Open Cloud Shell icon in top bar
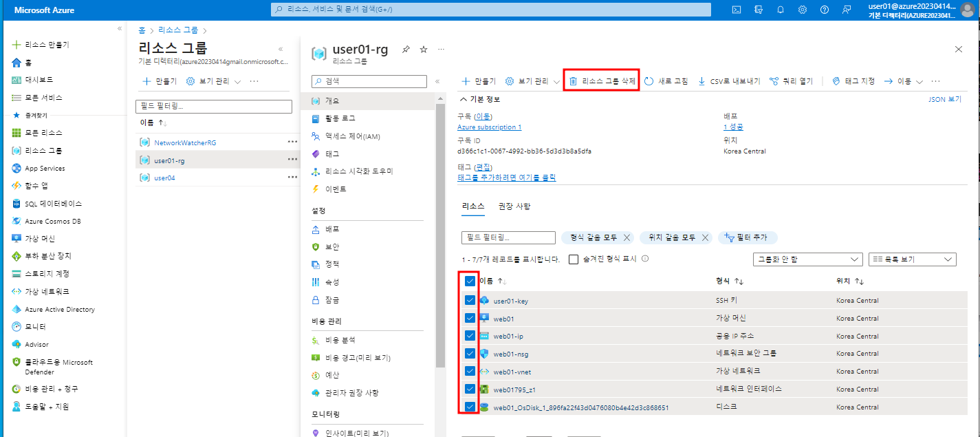This screenshot has height=437, width=980. (737, 10)
